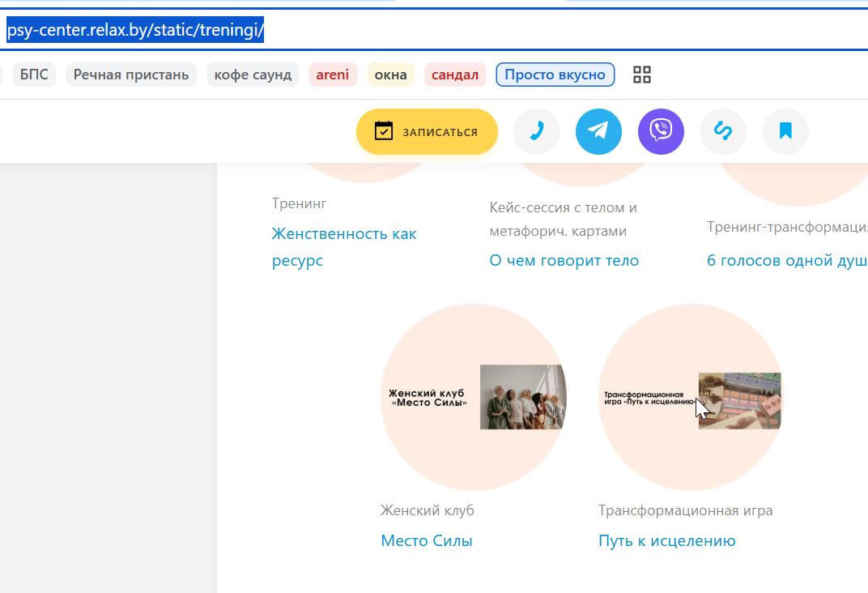Click the ЗАПИСАТЬСЯ button

tap(427, 131)
